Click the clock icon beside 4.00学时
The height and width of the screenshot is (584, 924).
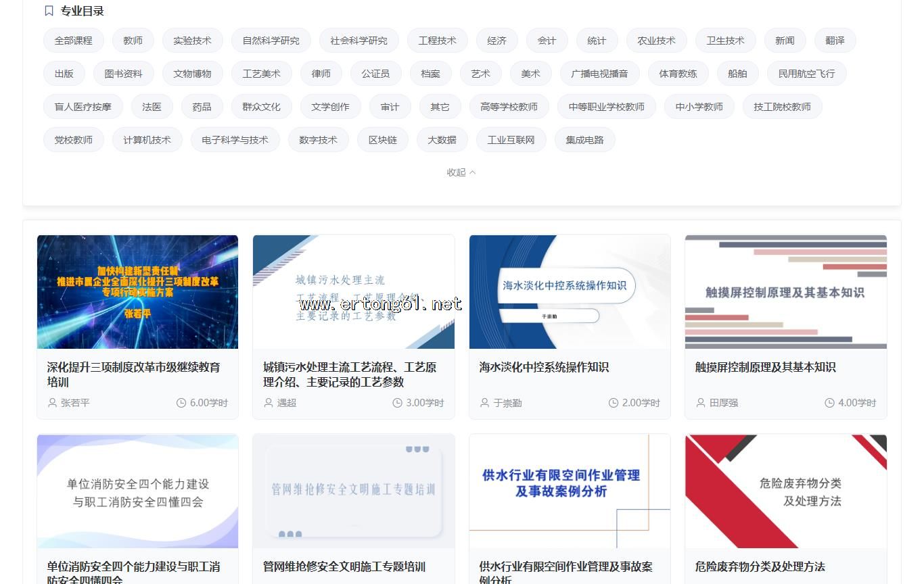coord(829,403)
